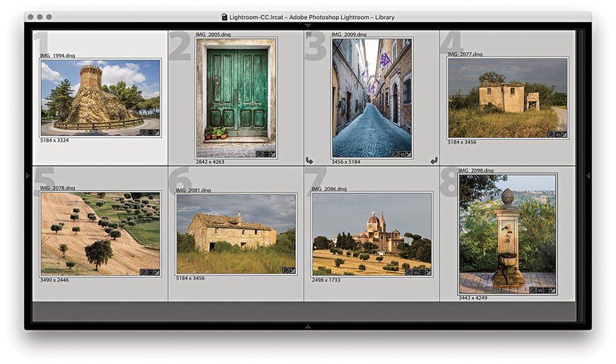The image size is (616, 364).
Task: Open develop adjustments badge on IMG_2005.dng
Action: (273, 154)
